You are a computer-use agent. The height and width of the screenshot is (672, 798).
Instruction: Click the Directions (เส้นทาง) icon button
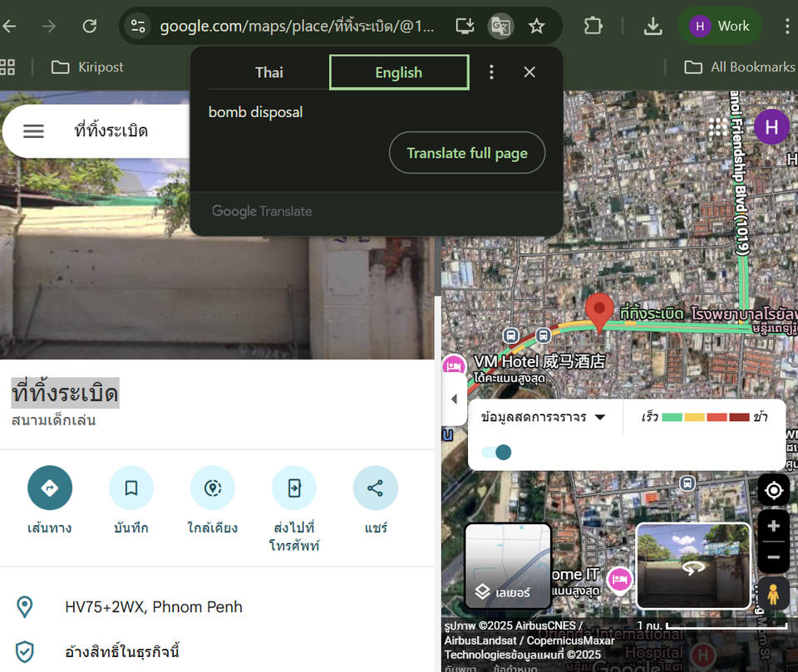tap(50, 488)
